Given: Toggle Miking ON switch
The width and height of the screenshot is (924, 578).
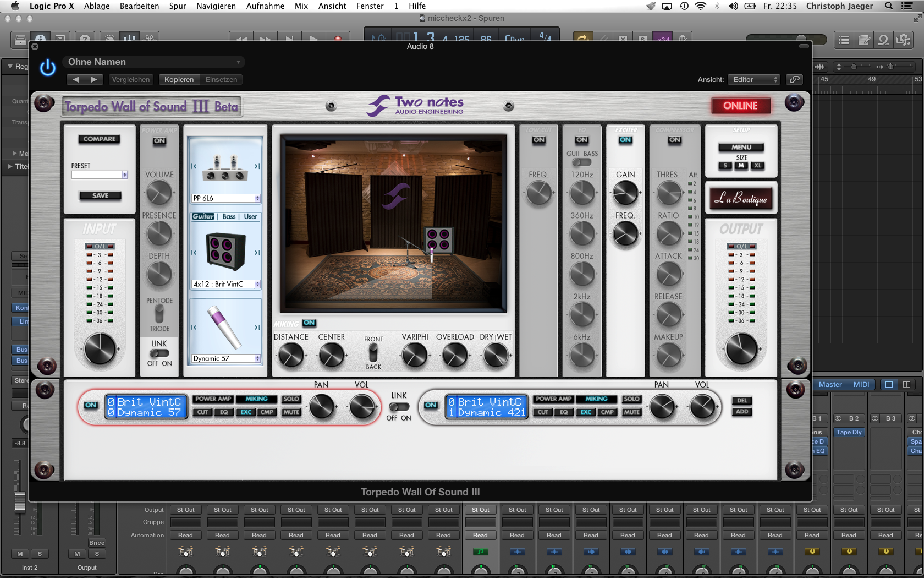Looking at the screenshot, I should [309, 323].
